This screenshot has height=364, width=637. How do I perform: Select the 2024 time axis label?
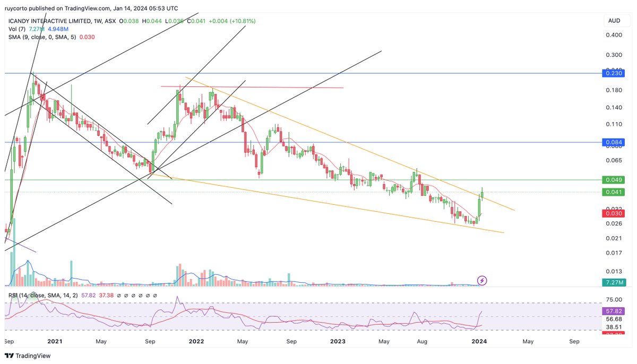pyautogui.click(x=480, y=342)
